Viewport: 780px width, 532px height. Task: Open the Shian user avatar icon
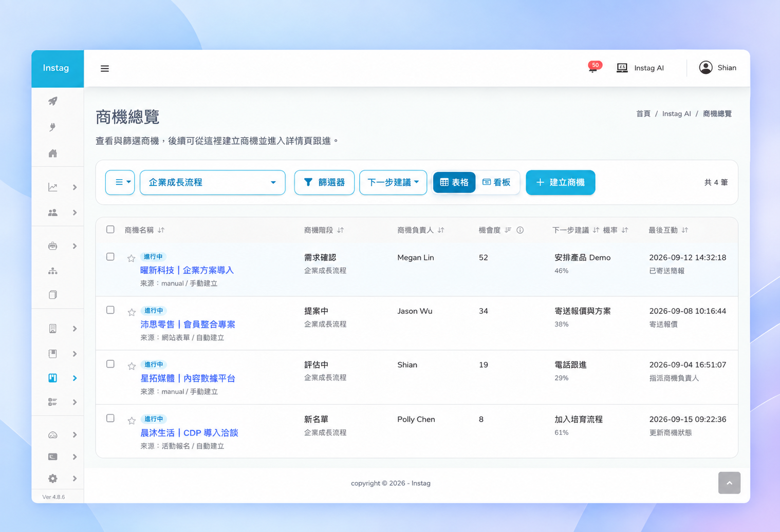point(705,67)
